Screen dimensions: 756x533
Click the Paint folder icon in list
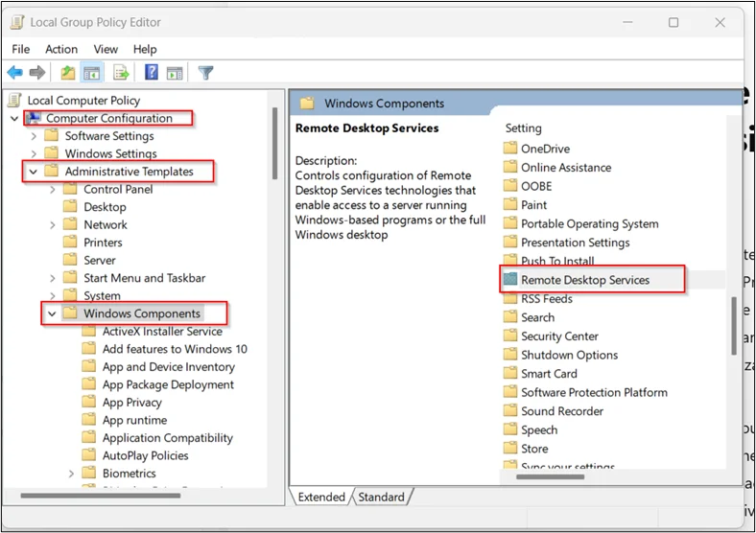coord(510,204)
